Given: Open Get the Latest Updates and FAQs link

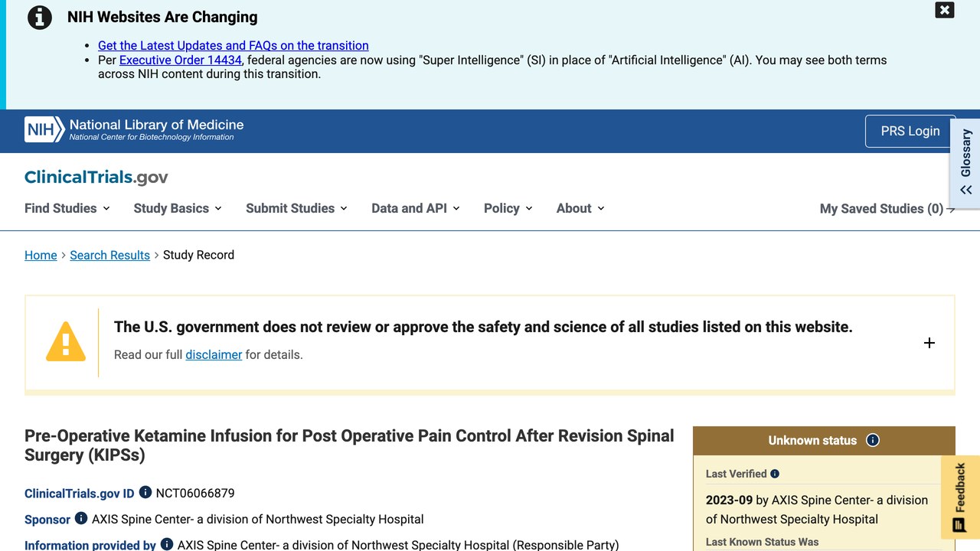Looking at the screenshot, I should click(x=234, y=46).
